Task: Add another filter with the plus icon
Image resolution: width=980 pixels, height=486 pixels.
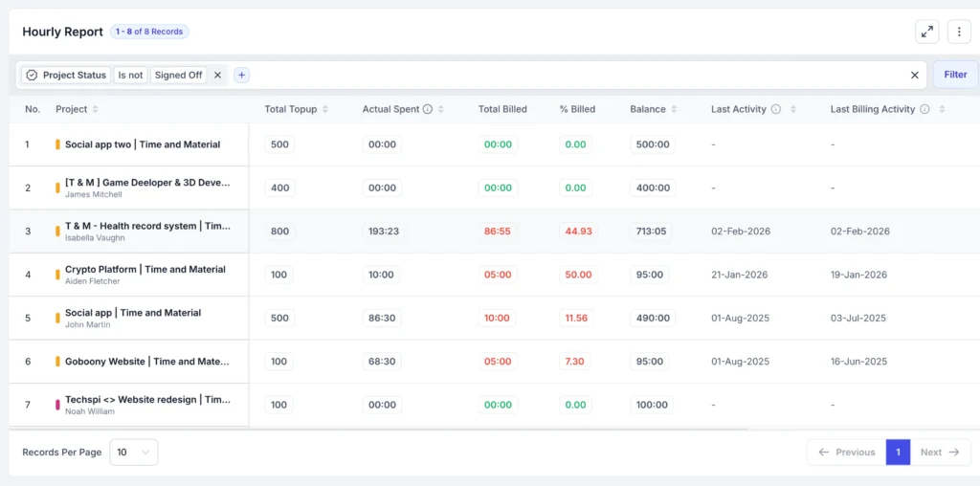Action: 241,75
